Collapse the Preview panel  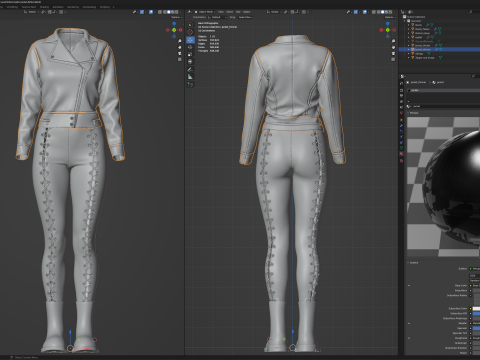(x=409, y=113)
